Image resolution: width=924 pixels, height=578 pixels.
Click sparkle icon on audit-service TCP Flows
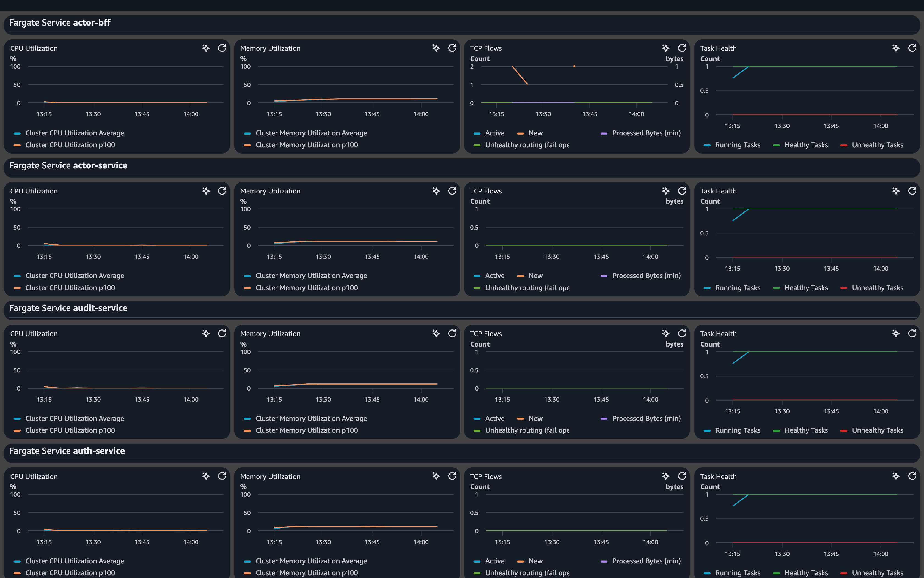point(666,333)
